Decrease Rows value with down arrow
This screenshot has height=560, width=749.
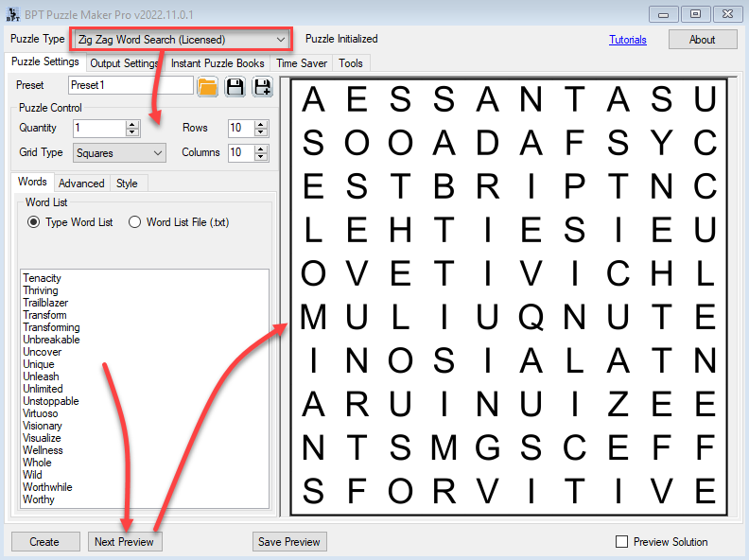coord(261,132)
